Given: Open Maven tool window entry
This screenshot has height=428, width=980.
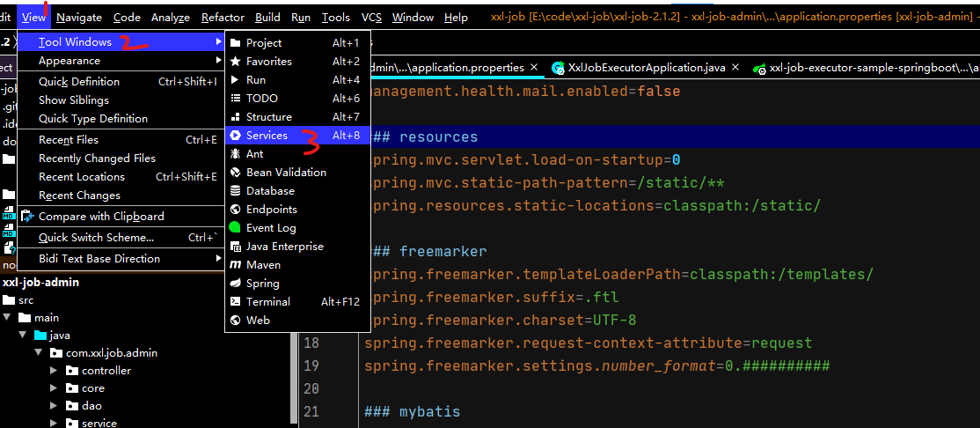Looking at the screenshot, I should click(297, 265).
